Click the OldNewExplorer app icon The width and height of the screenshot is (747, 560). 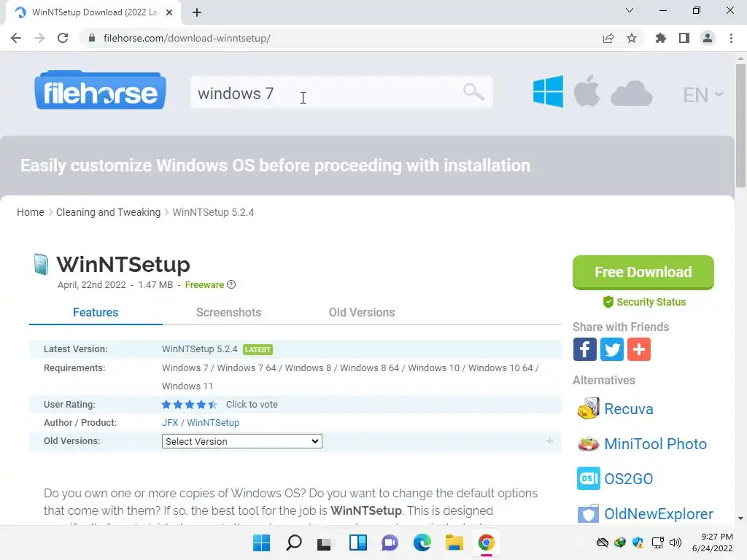589,514
